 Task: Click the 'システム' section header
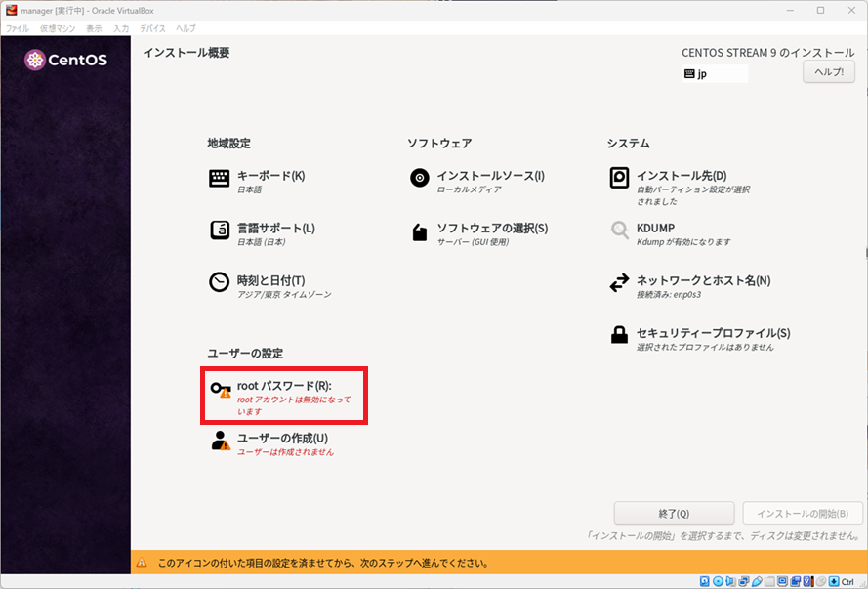[x=629, y=144]
